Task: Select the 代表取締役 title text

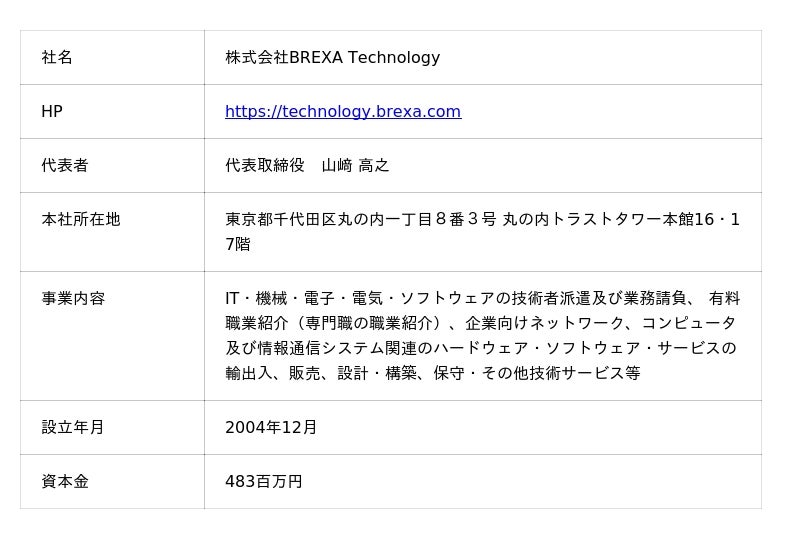Action: tap(265, 166)
